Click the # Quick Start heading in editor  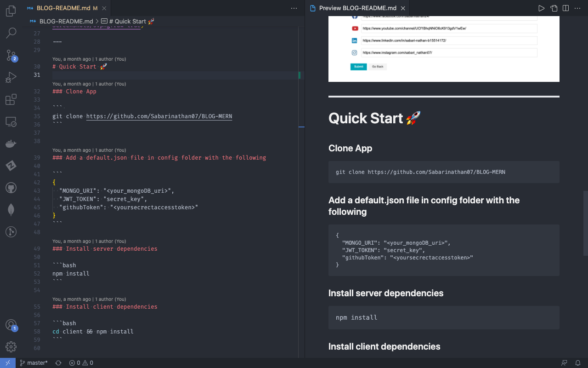tap(79, 67)
